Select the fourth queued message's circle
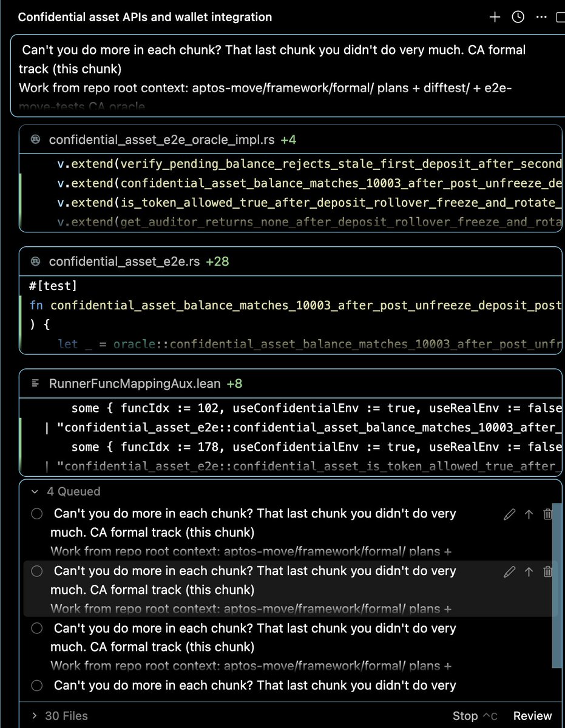Screen dimensions: 565x728 (36, 686)
